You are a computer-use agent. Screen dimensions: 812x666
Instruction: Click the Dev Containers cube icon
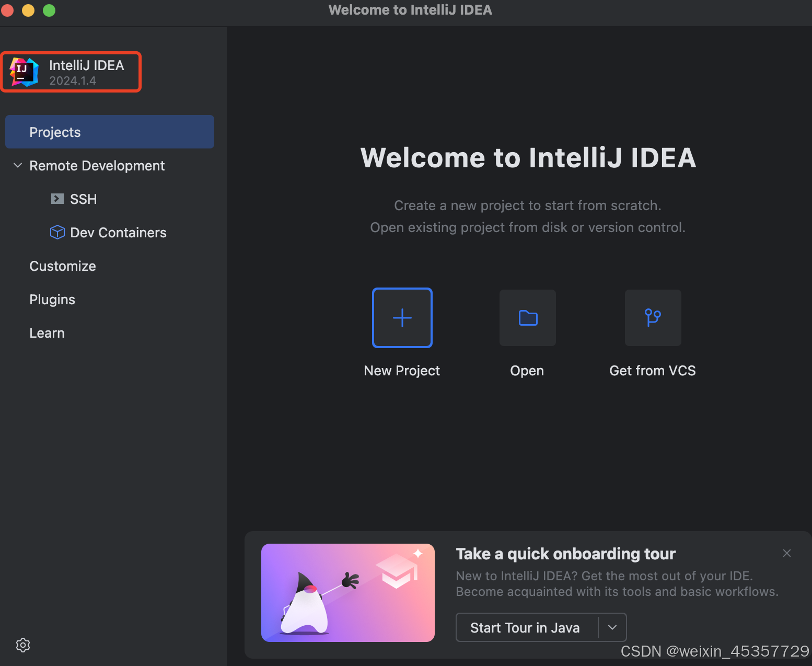(x=57, y=232)
